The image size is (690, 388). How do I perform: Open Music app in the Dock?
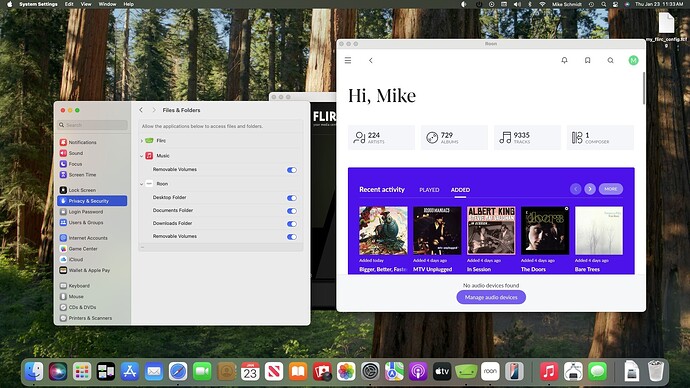click(549, 371)
